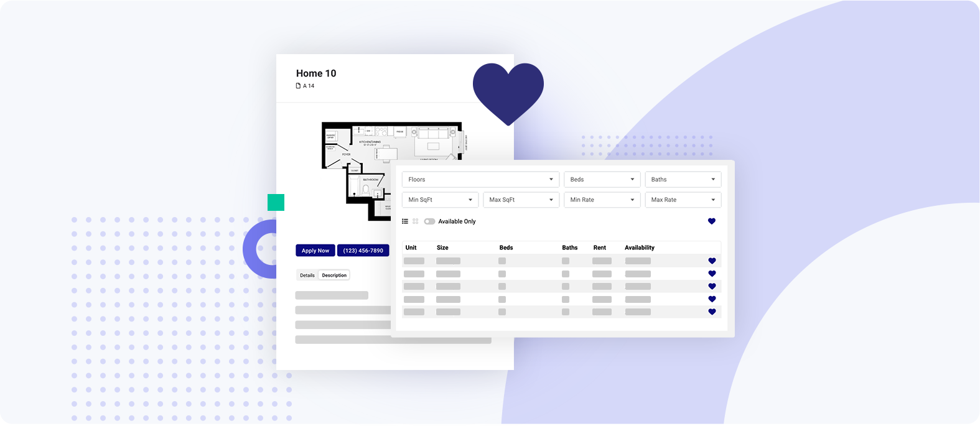Favorite the second unit row heart

click(x=712, y=274)
